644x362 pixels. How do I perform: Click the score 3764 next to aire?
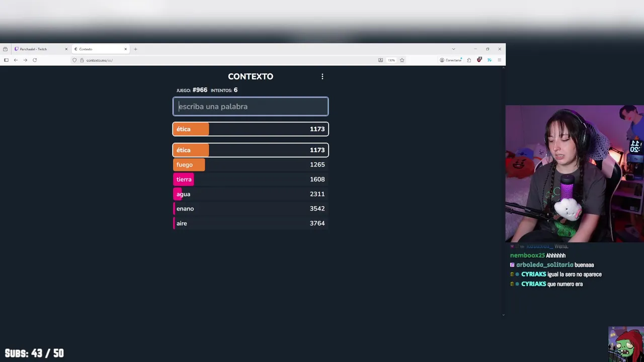point(317,223)
